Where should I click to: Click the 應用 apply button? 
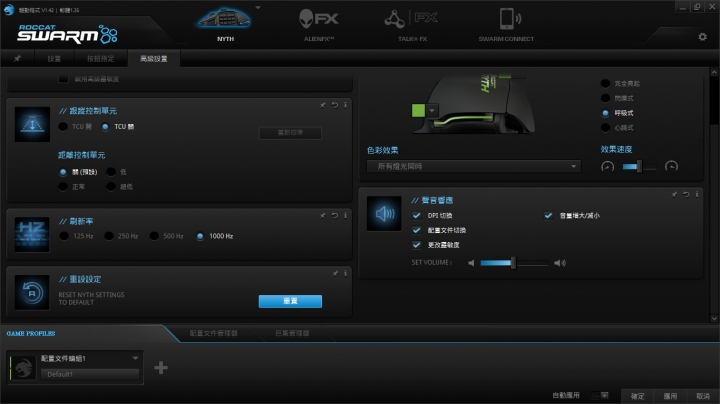(x=670, y=396)
